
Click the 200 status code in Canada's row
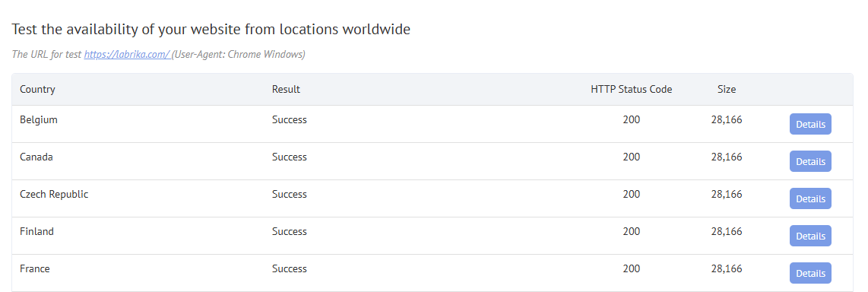pos(631,157)
